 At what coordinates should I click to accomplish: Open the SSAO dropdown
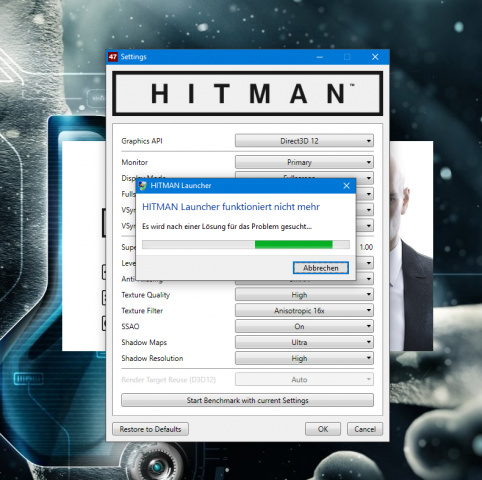pos(304,326)
